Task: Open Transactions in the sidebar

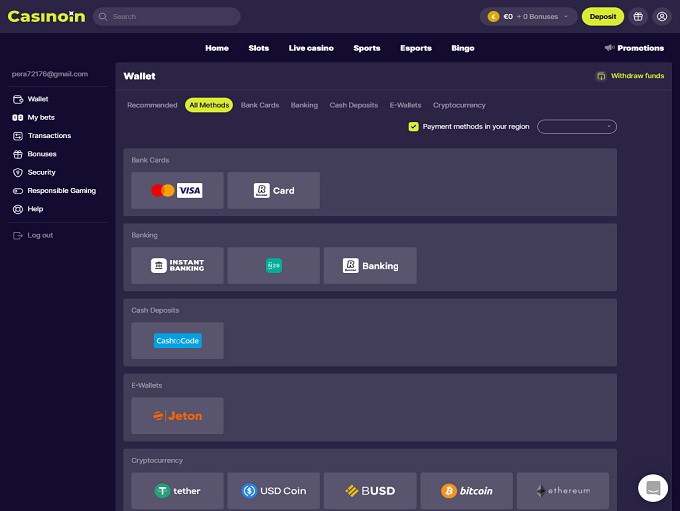Action: [x=49, y=136]
